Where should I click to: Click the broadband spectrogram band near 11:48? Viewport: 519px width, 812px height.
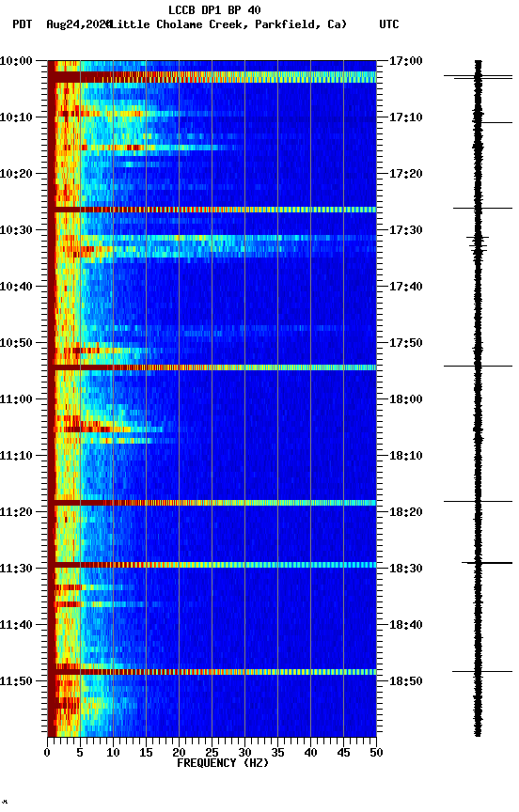coord(212,672)
